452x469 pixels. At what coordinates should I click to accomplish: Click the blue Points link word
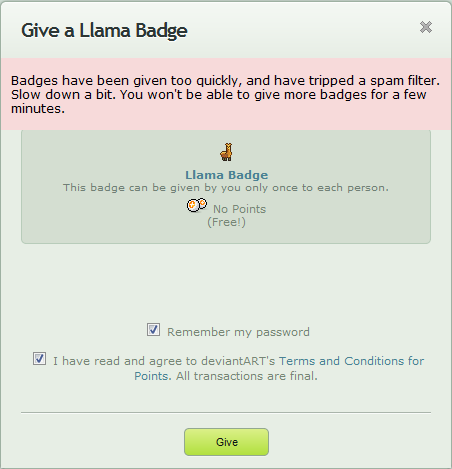click(151, 376)
